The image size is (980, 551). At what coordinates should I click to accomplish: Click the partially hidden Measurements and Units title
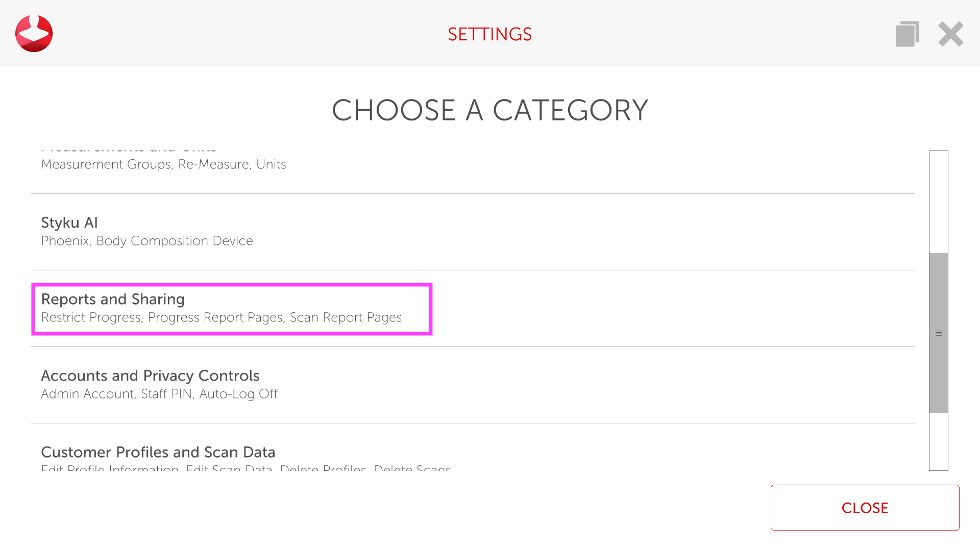129,149
